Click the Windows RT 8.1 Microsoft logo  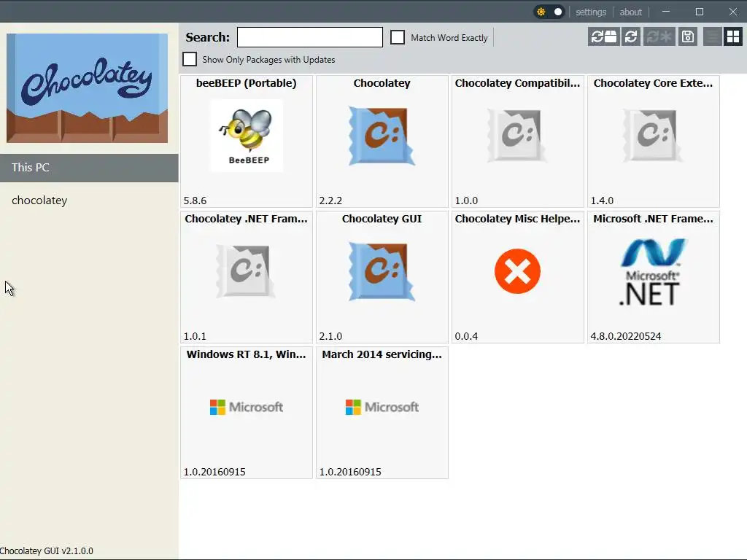[247, 407]
